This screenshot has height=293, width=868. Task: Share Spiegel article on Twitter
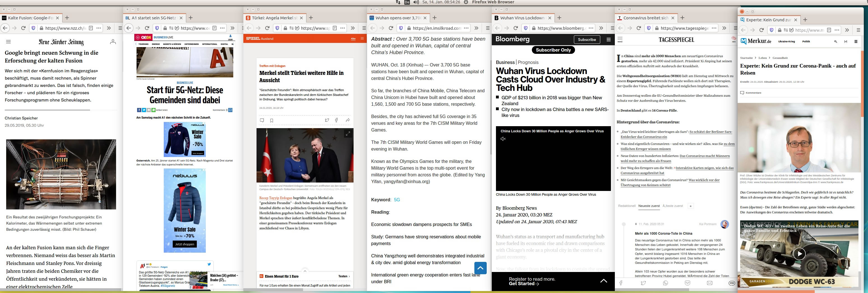point(327,120)
